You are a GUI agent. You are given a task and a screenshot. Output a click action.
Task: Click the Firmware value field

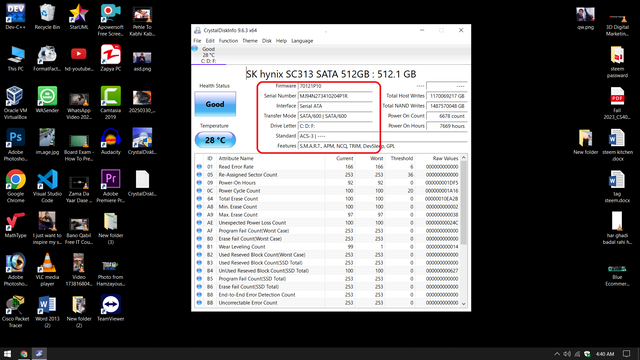click(335, 86)
